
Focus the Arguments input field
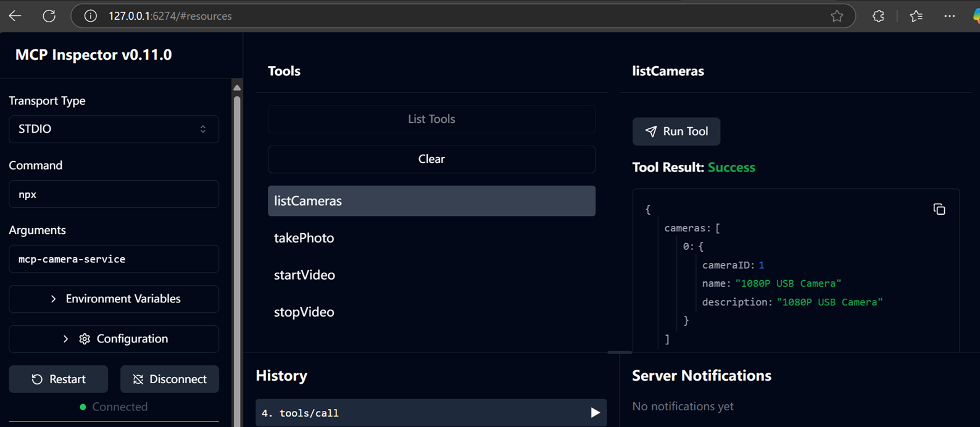point(114,259)
